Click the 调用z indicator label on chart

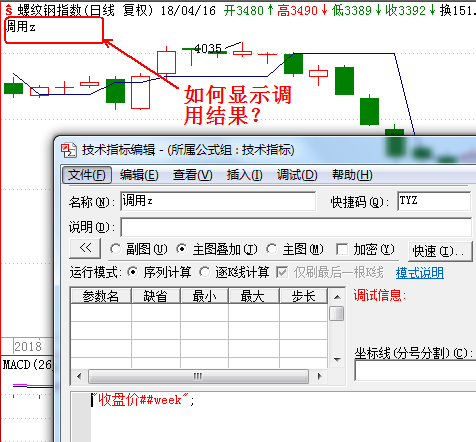[20, 27]
